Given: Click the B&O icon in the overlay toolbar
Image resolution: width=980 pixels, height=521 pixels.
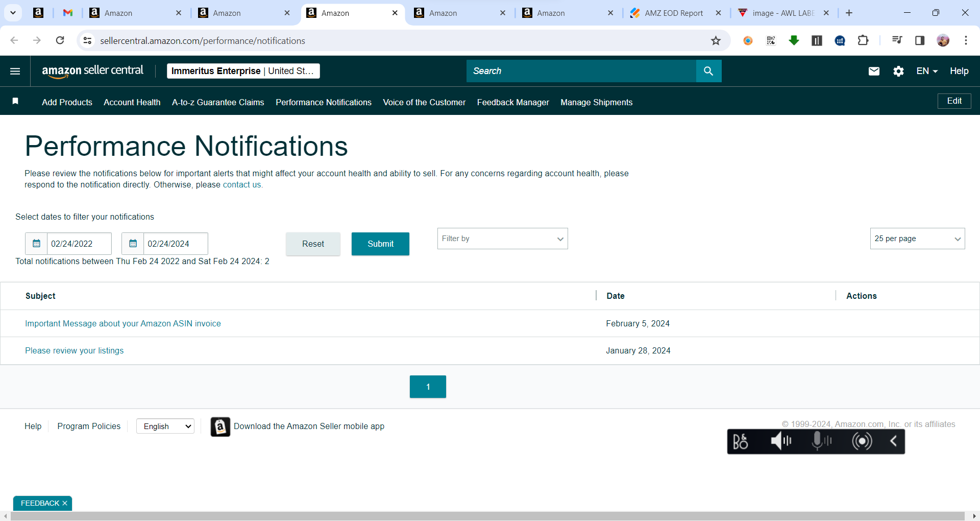Looking at the screenshot, I should tap(741, 441).
